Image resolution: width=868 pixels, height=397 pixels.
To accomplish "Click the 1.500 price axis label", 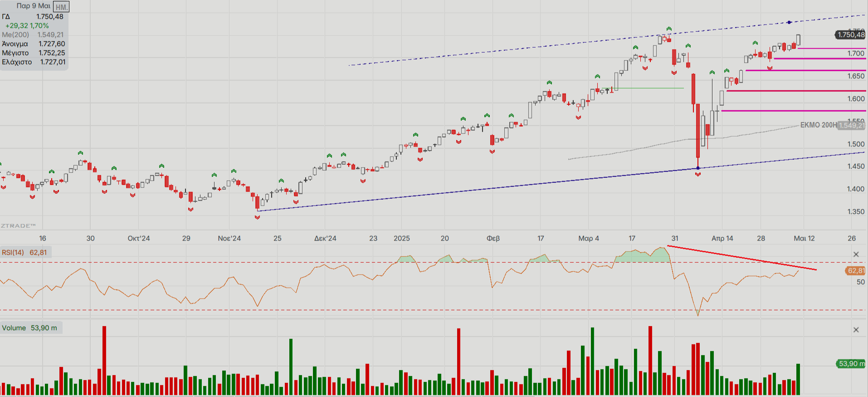I will 856,144.
